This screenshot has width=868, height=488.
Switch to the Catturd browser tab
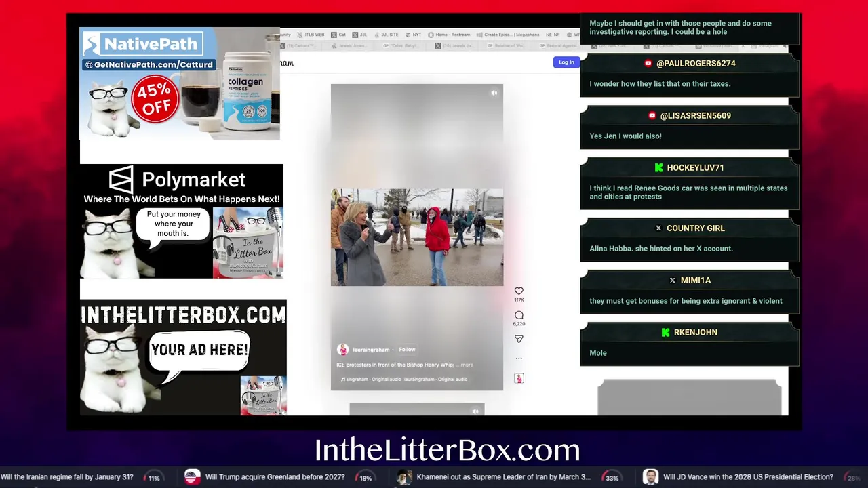299,45
